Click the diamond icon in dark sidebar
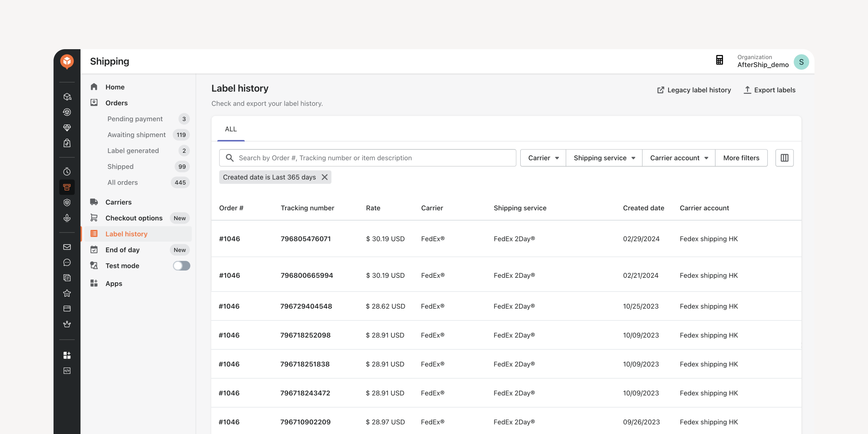This screenshot has height=434, width=868. tap(67, 128)
